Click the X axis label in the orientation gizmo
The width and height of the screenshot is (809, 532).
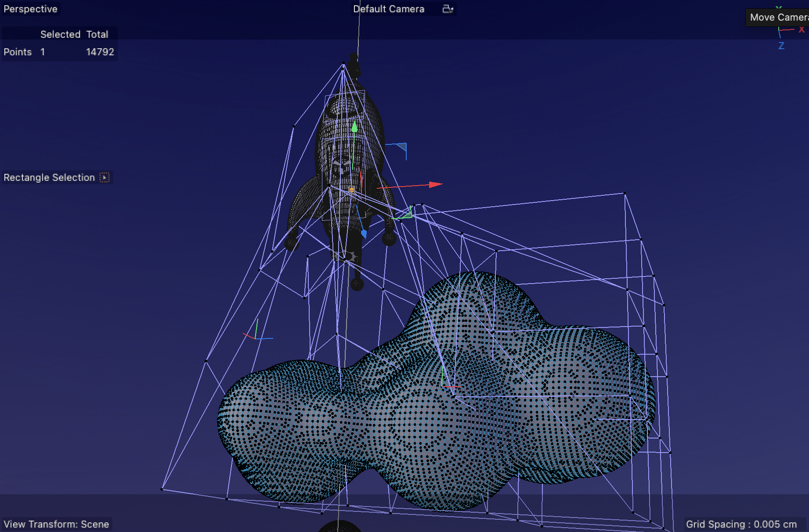(x=802, y=29)
